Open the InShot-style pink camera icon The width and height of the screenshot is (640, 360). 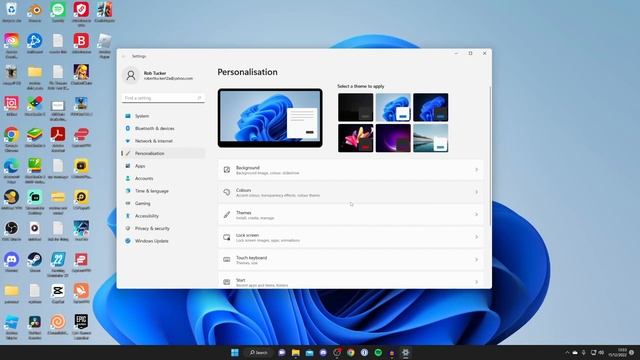click(11, 106)
